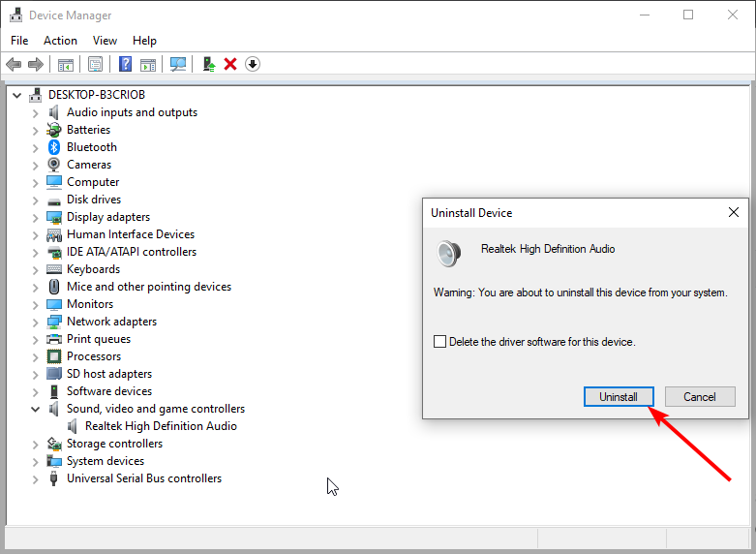Screen dimensions: 756x554
Task: Open the View menu
Action: (x=105, y=41)
